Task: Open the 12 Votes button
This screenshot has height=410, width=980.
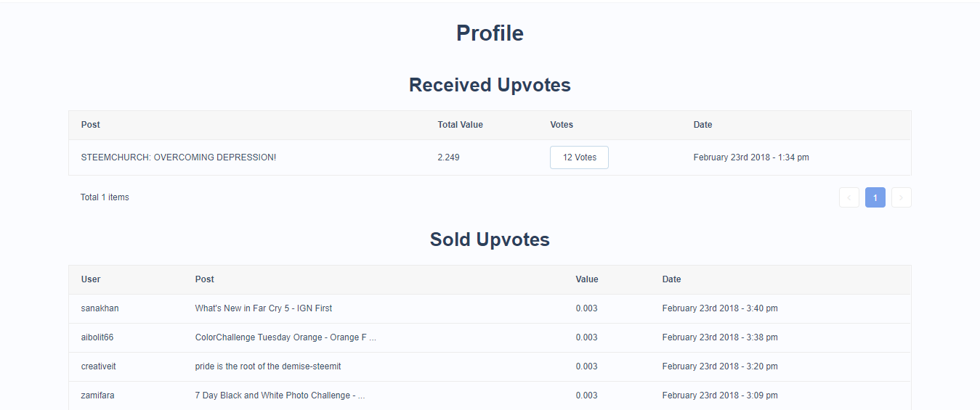Action: click(579, 157)
